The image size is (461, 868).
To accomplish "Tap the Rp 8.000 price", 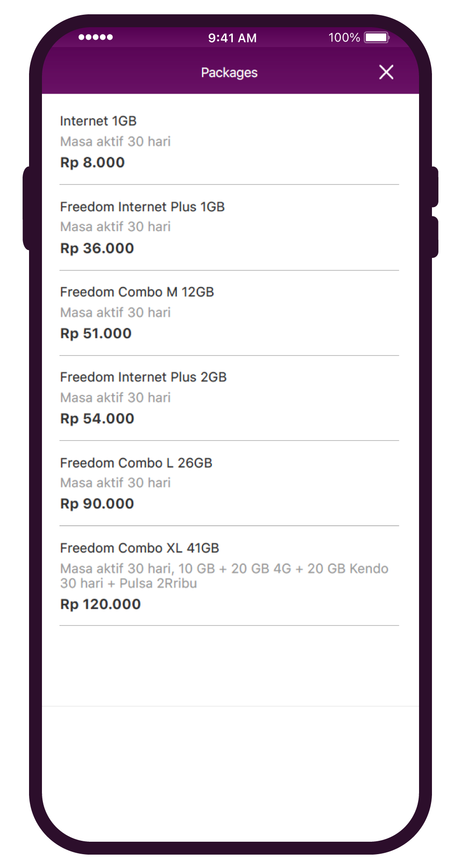I will (x=92, y=162).
